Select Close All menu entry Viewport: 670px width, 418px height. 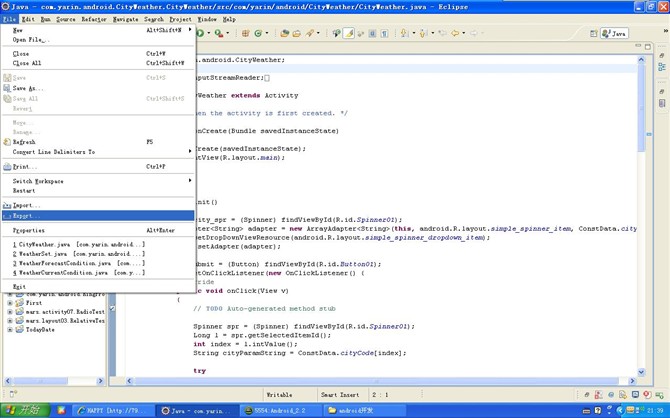pos(98,63)
